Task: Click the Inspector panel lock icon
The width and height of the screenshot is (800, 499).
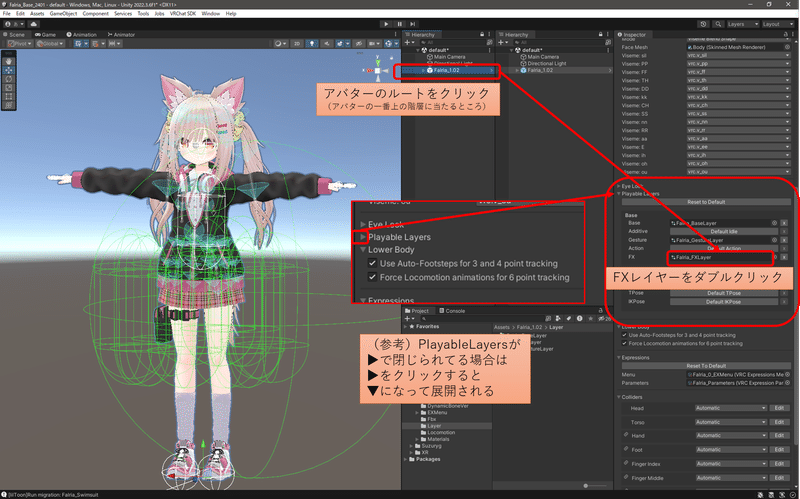Action: point(785,34)
